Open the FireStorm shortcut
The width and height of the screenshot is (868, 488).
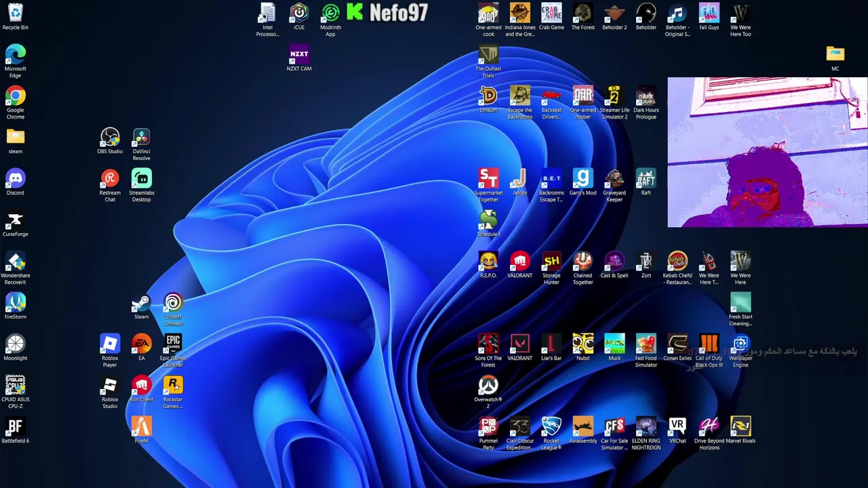pyautogui.click(x=15, y=306)
